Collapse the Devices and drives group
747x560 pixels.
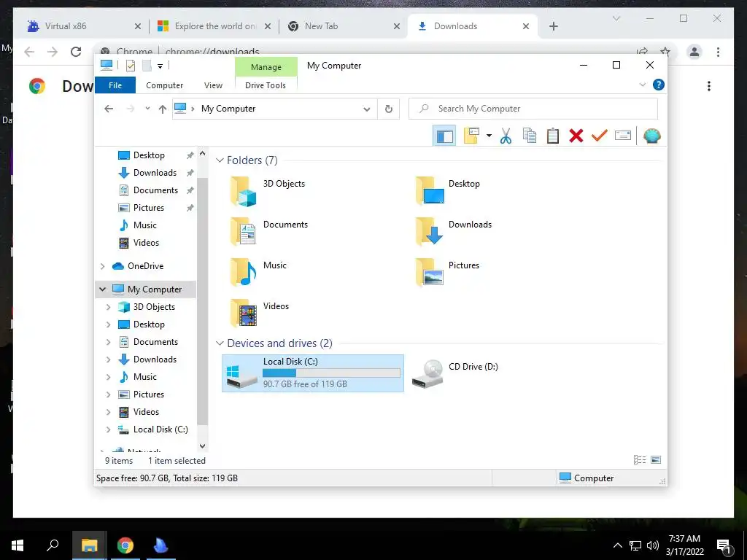coord(220,343)
